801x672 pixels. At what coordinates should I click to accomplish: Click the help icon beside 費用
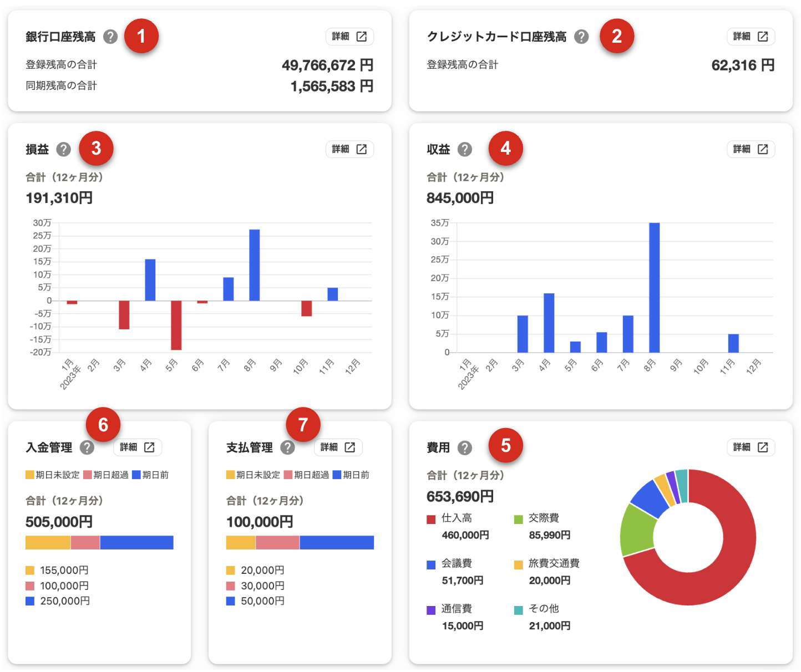(x=464, y=447)
